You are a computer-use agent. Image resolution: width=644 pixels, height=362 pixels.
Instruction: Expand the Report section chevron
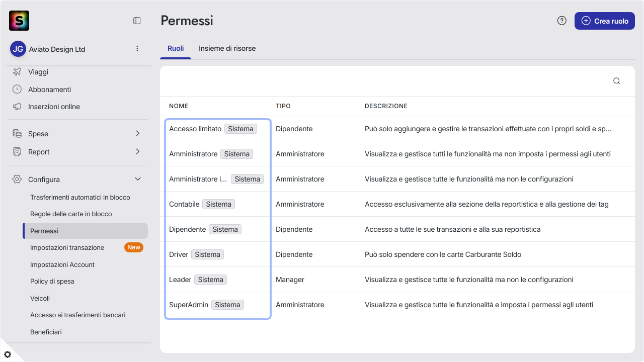point(138,152)
